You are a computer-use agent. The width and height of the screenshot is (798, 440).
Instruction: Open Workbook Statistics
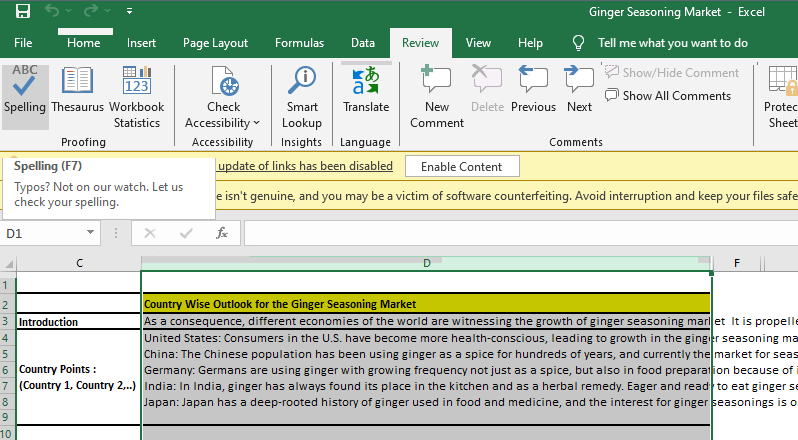coord(136,95)
